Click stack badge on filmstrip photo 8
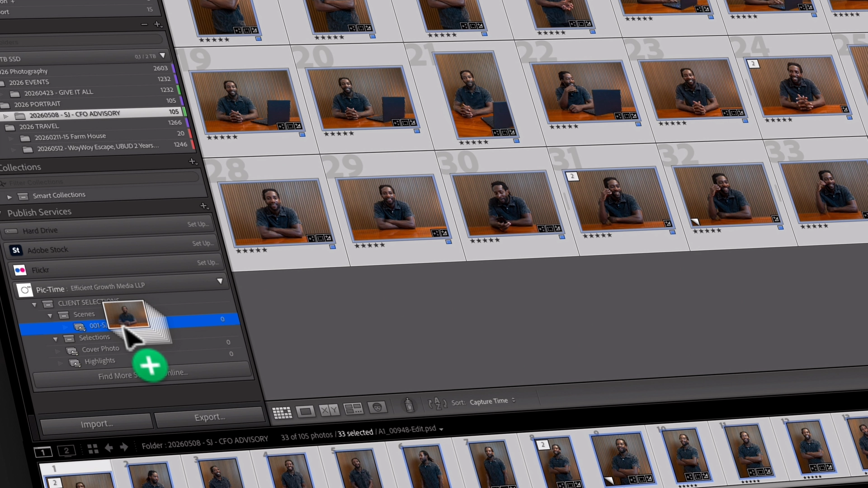Image resolution: width=868 pixels, height=488 pixels. 542,445
